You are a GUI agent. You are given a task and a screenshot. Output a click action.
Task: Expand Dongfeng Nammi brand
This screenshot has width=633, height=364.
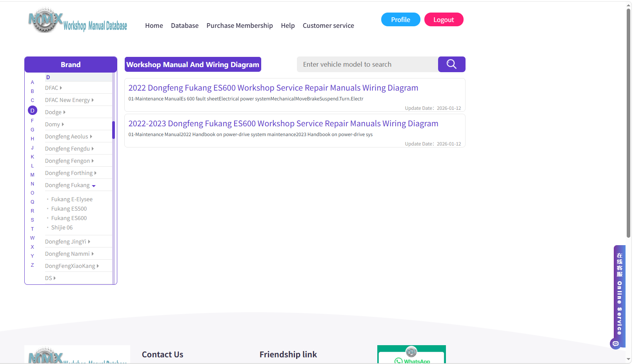(69, 254)
